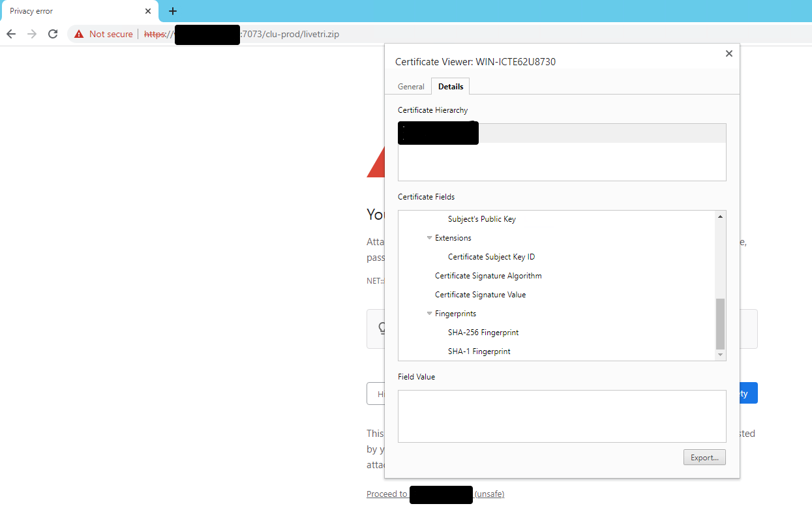This screenshot has width=812, height=521.
Task: Click the forward navigation arrow
Action: (x=31, y=34)
